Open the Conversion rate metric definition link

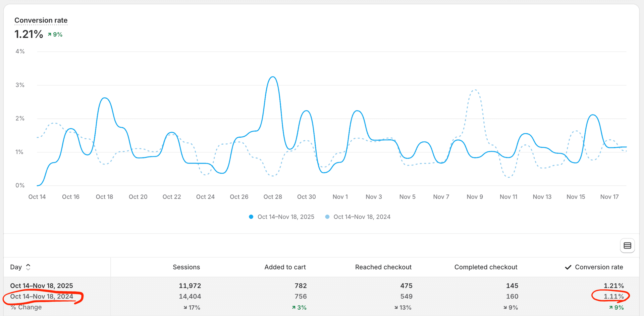pos(41,20)
